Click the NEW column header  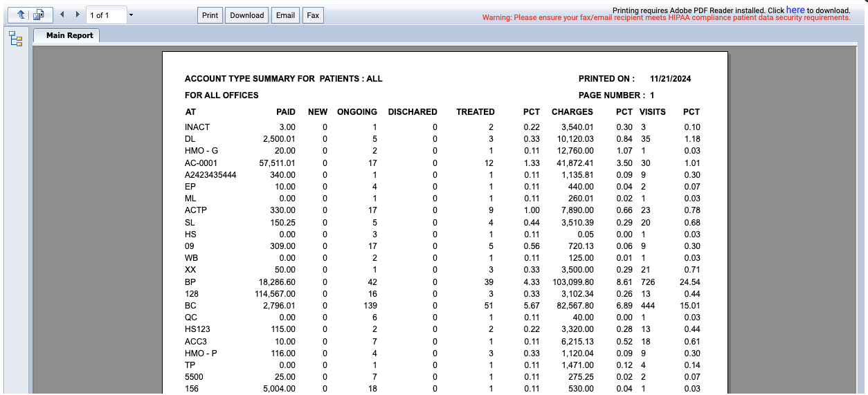[x=318, y=112]
